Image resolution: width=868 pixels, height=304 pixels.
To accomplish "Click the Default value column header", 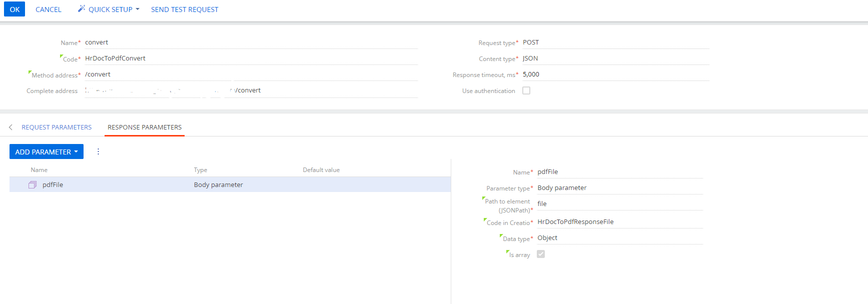I will [x=321, y=170].
